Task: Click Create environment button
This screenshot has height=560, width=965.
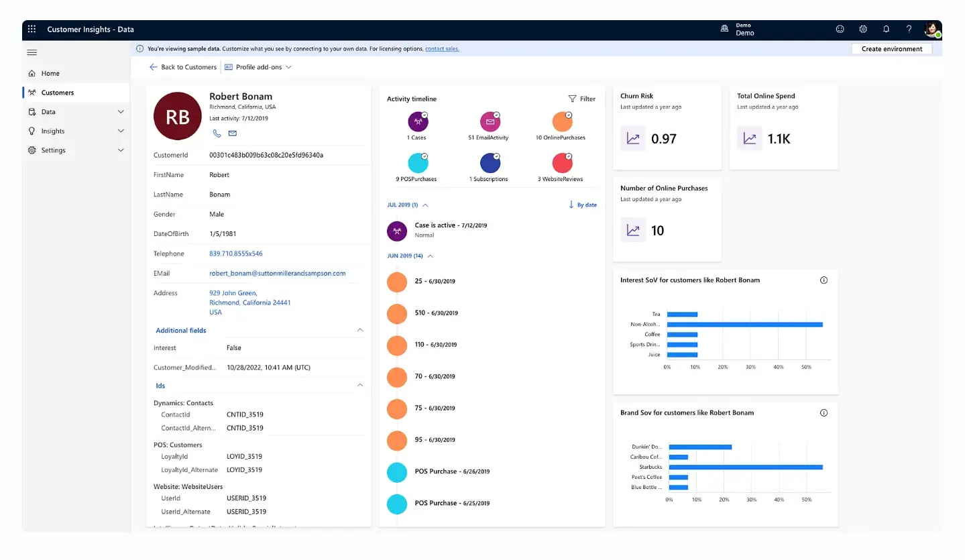Action: point(892,49)
